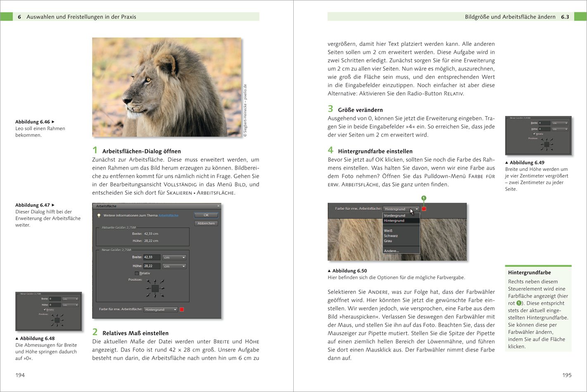Image resolution: width=587 pixels, height=392 pixels.
Task: Uncheck Relativ in the Abbildung 6.48 dialog
Action: (x=45, y=309)
